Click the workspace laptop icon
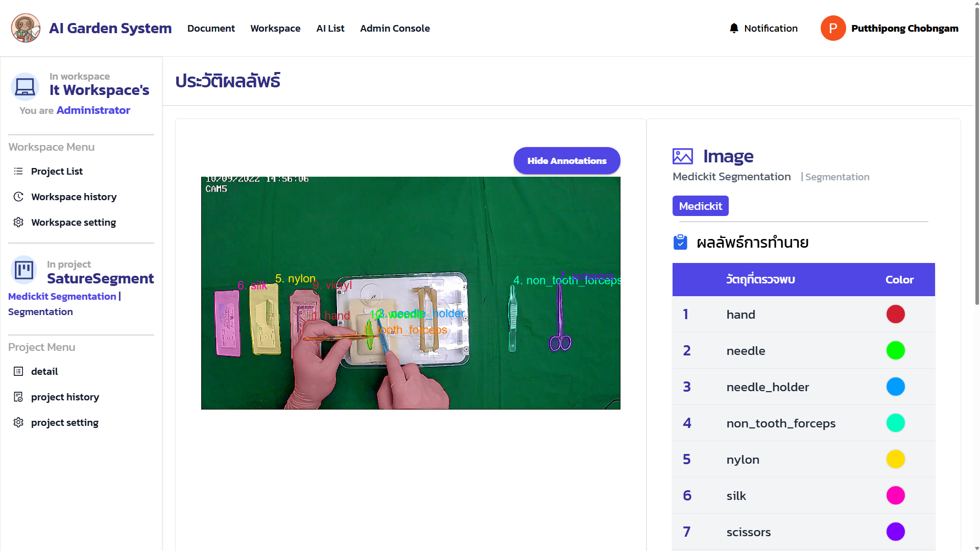This screenshot has height=551, width=980. [25, 87]
